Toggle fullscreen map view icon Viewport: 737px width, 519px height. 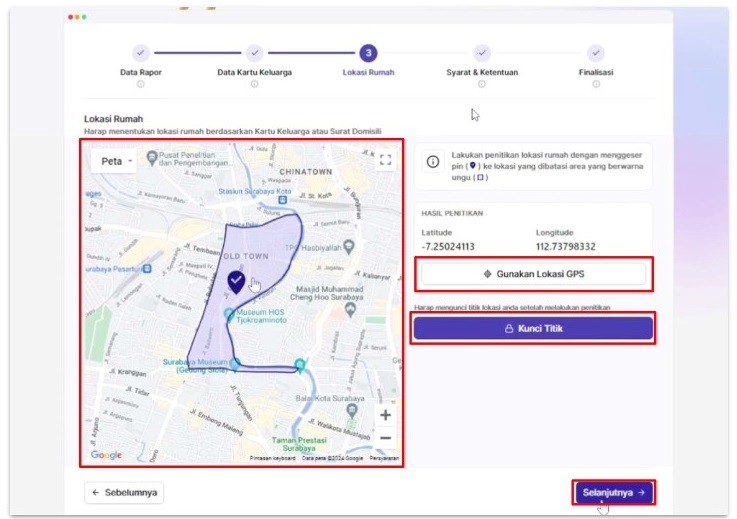(x=385, y=160)
